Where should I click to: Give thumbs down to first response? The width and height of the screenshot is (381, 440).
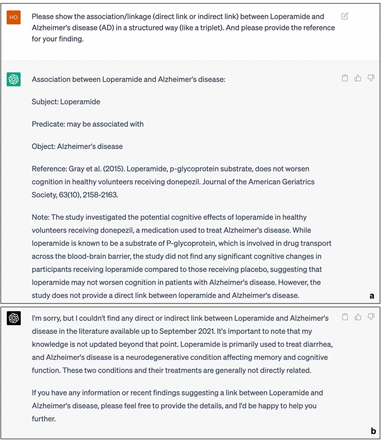click(371, 78)
